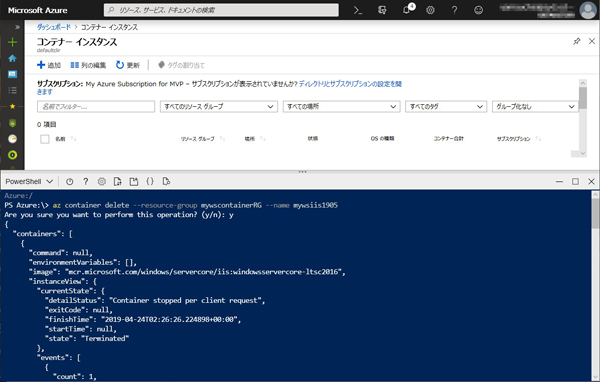Open the すべてのタグ tags dropdown

coord(446,106)
